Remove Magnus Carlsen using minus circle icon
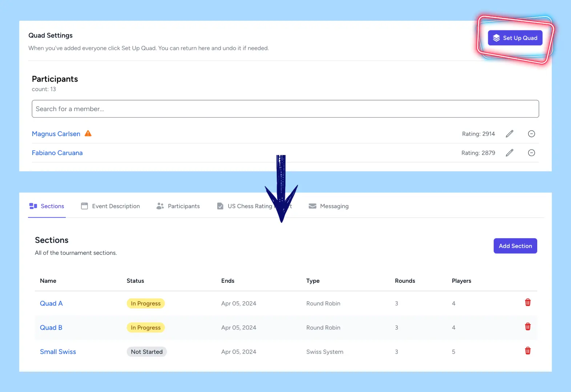 click(531, 134)
